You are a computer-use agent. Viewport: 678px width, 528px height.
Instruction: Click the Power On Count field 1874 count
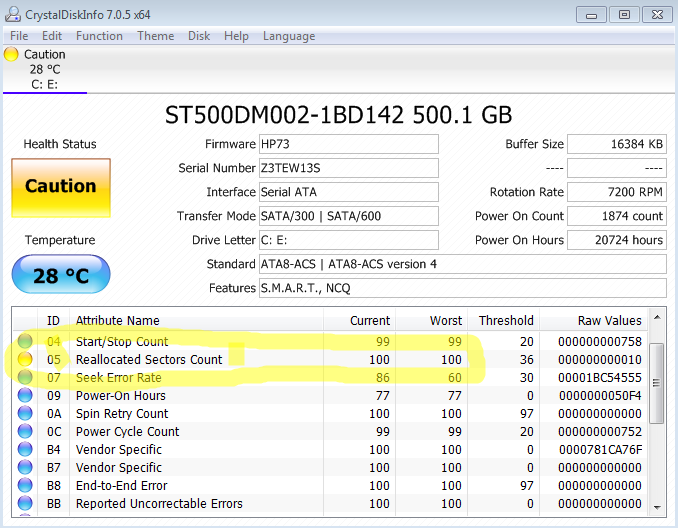(617, 216)
